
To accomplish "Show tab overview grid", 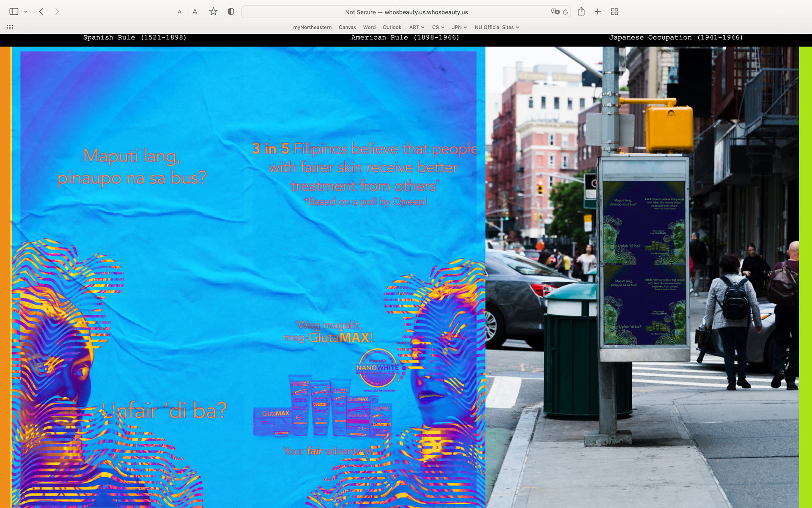I will (614, 12).
